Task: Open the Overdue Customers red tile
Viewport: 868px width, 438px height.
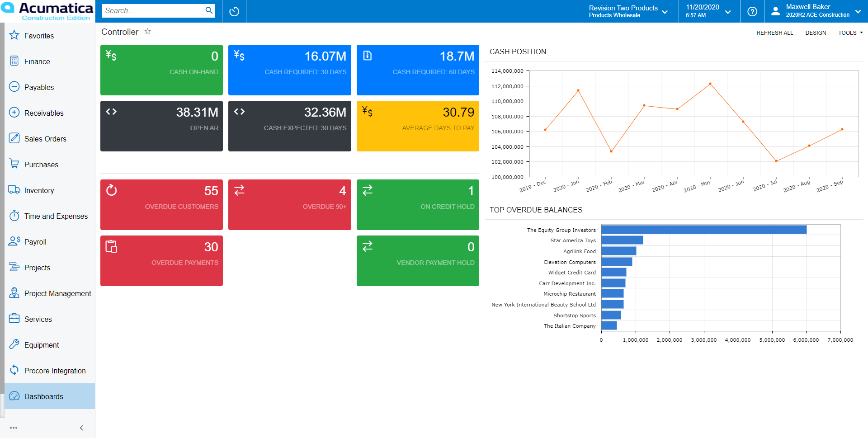Action: pyautogui.click(x=161, y=205)
